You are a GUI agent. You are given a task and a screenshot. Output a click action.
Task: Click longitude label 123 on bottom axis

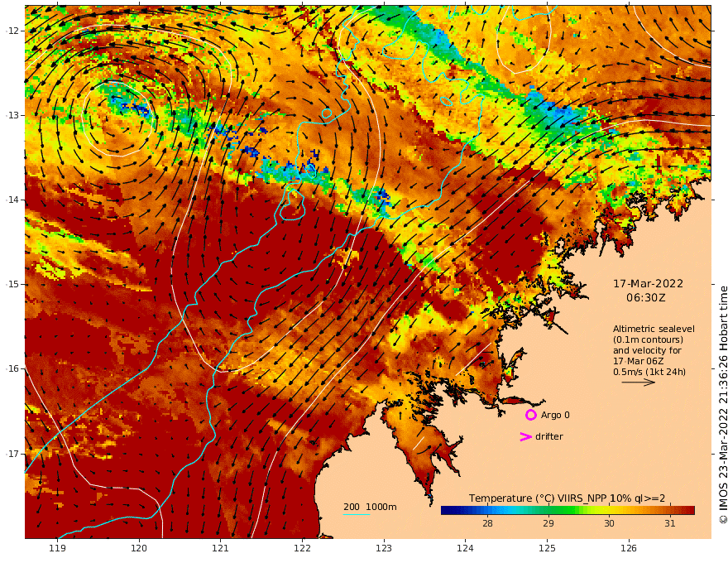coord(384,548)
